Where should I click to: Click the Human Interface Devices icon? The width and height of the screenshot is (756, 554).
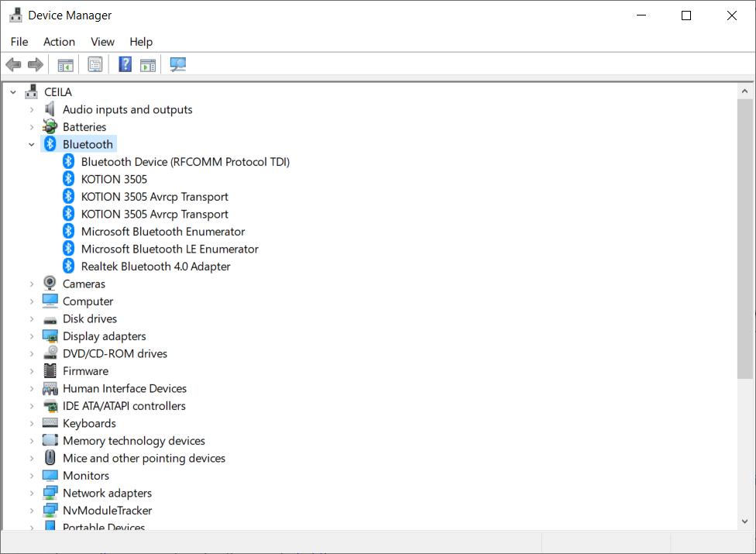pyautogui.click(x=50, y=389)
